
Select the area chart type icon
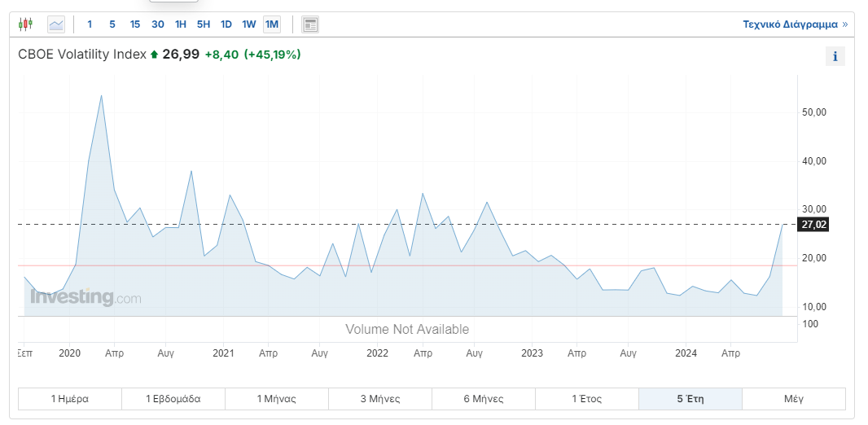56,24
